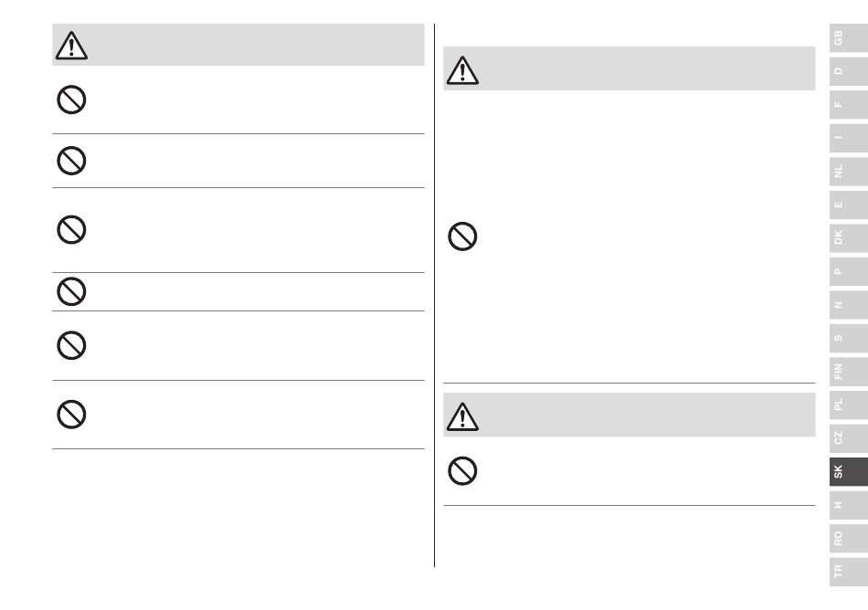Screen dimensions: 868x610
Task: Open the RO language tab
Action: [849, 538]
